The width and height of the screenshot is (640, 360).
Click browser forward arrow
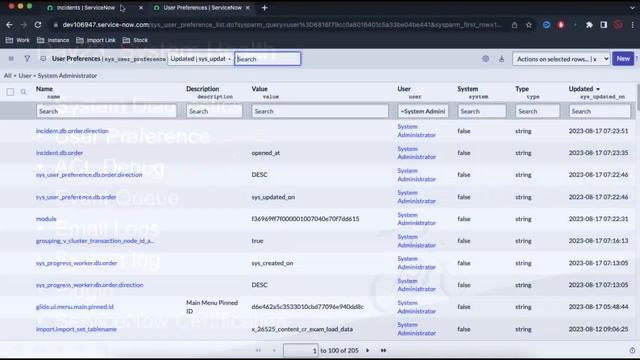(24, 25)
